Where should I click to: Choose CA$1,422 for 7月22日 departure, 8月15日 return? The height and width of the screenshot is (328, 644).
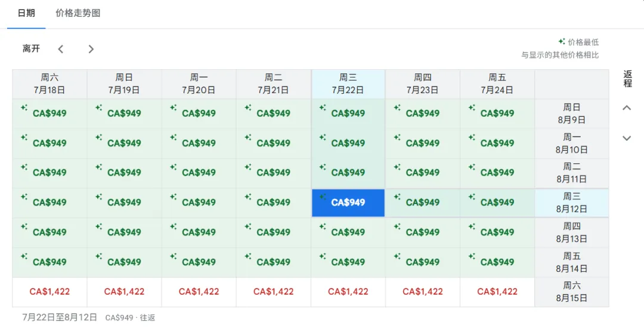[x=348, y=292]
